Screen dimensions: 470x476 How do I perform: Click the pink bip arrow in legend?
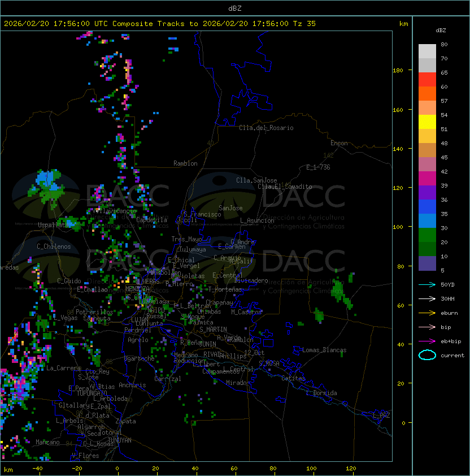click(x=427, y=327)
